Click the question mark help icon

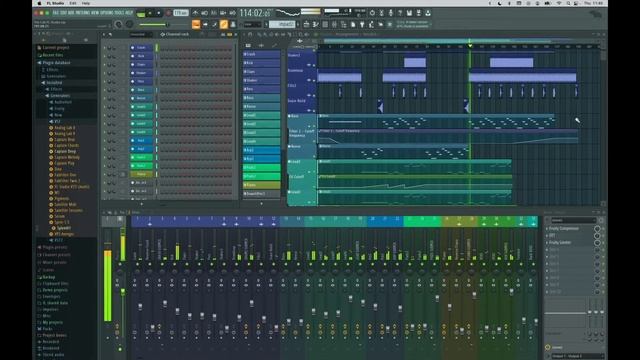[400, 13]
